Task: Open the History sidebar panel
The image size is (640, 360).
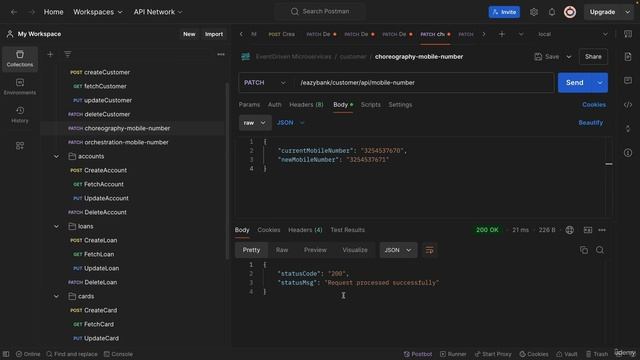Action: [20, 115]
